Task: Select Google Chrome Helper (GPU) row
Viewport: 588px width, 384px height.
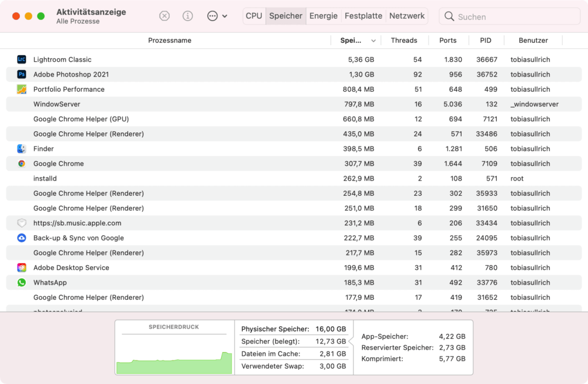Action: pyautogui.click(x=294, y=119)
